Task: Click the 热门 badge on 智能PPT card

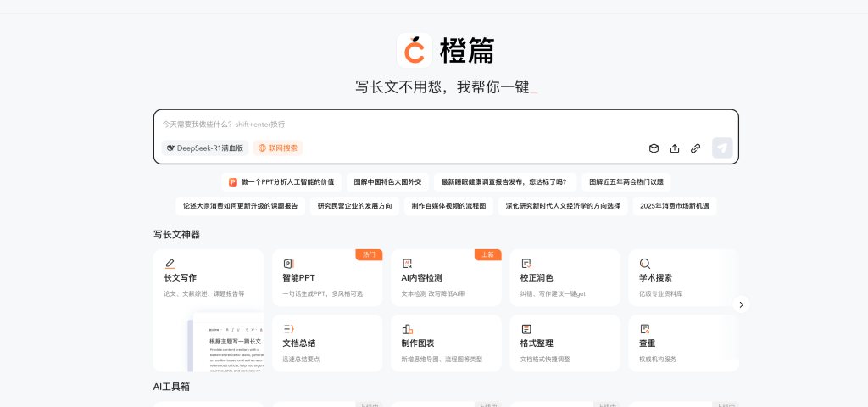Action: pyautogui.click(x=369, y=254)
